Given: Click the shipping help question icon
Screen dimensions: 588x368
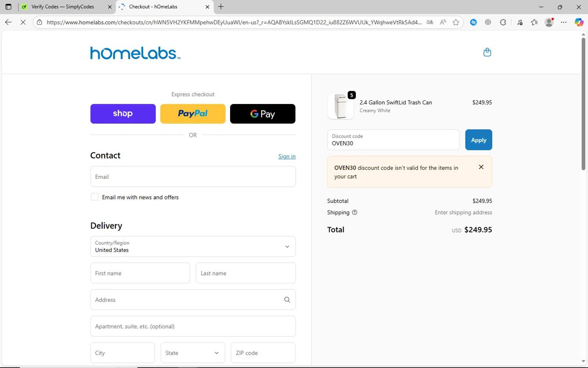Looking at the screenshot, I should click(355, 212).
